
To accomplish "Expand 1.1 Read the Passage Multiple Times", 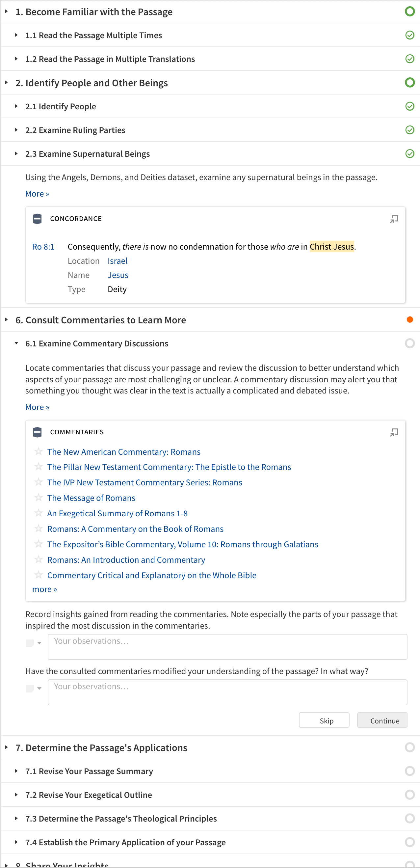I will (16, 35).
